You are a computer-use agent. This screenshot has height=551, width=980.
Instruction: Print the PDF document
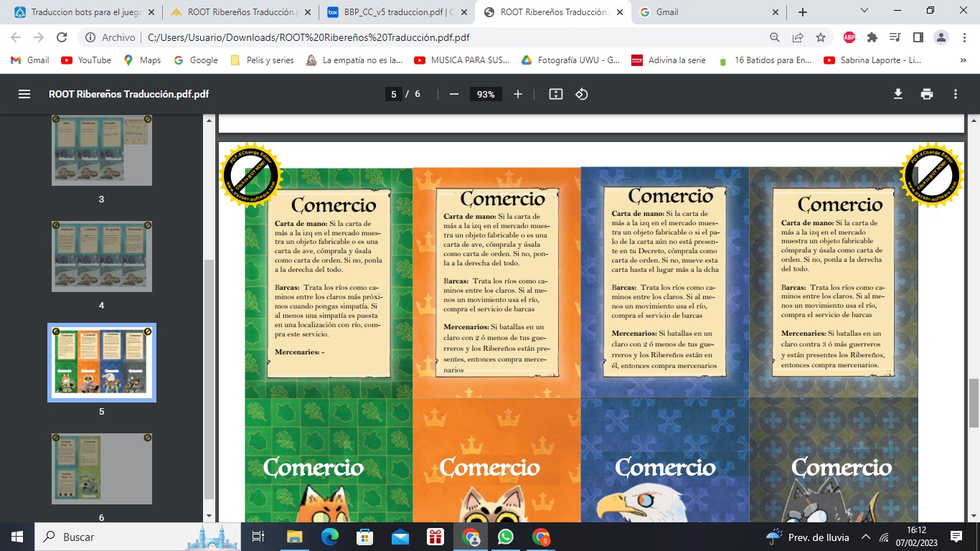click(x=926, y=94)
